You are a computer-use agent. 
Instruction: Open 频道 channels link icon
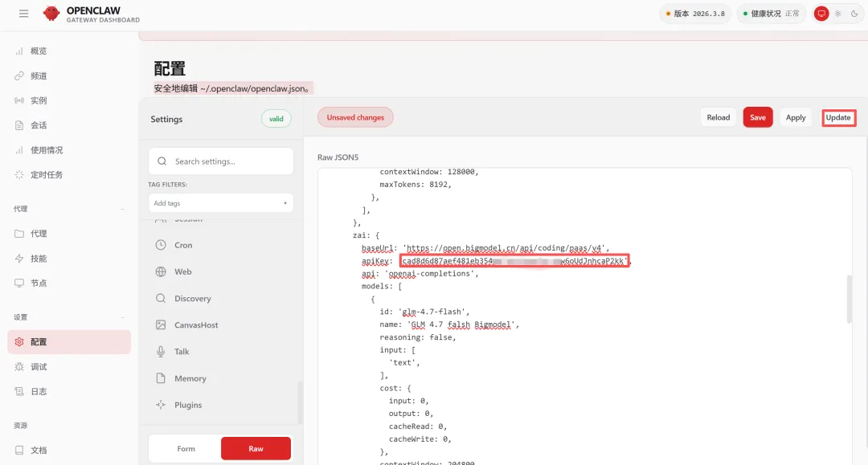pos(18,75)
